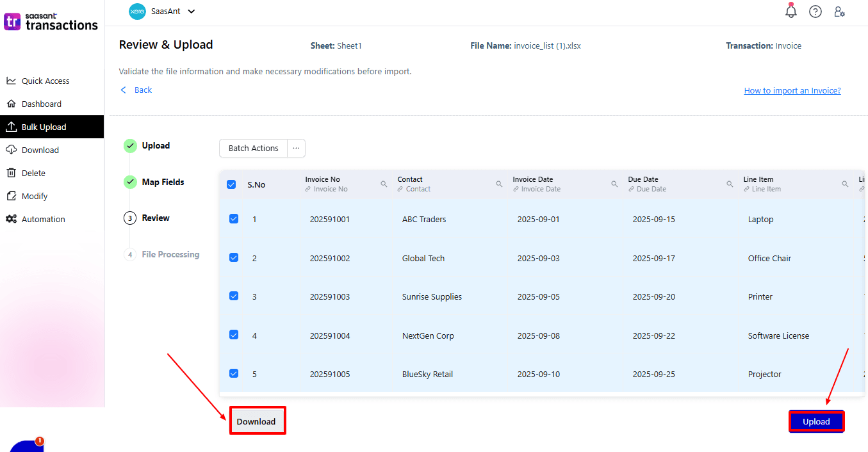Click the Automation gears icon
Screen dimensions: 868x452
11,218
